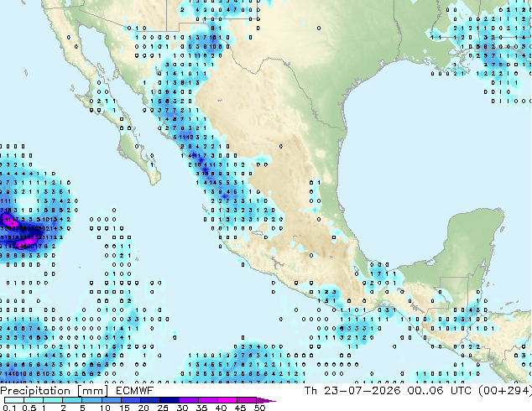Click the 35–40 mm legend color swatch
Screen dimensions: 532x411
208,400
